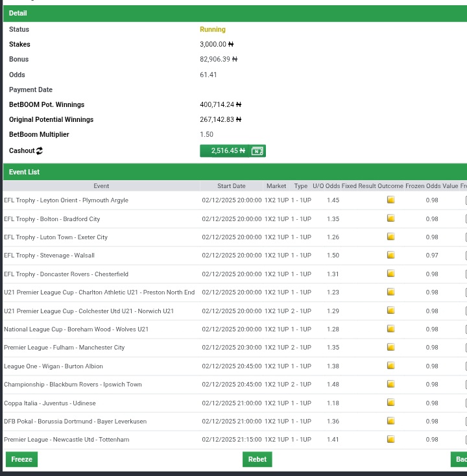
Task: Click the Rebet button
Action: pyautogui.click(x=257, y=459)
